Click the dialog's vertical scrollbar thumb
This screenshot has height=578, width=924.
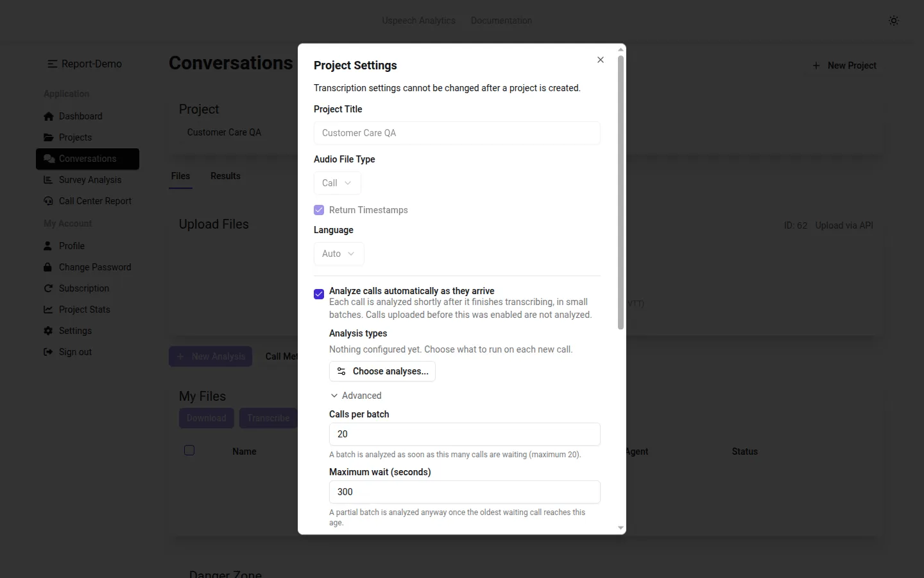pyautogui.click(x=620, y=193)
